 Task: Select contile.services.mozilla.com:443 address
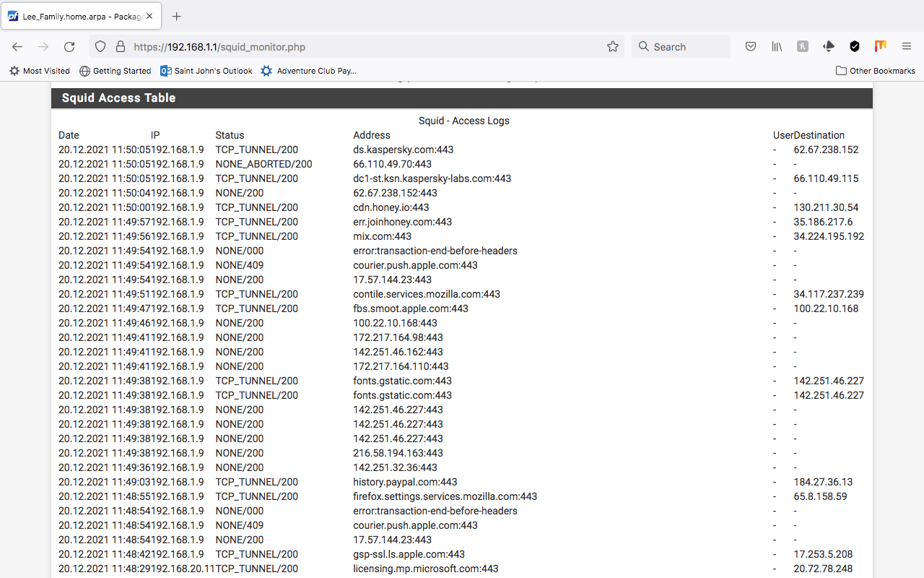tap(427, 294)
